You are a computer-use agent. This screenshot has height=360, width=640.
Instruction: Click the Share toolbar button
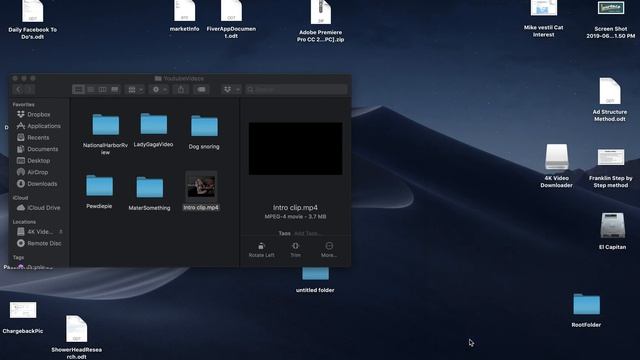(181, 89)
